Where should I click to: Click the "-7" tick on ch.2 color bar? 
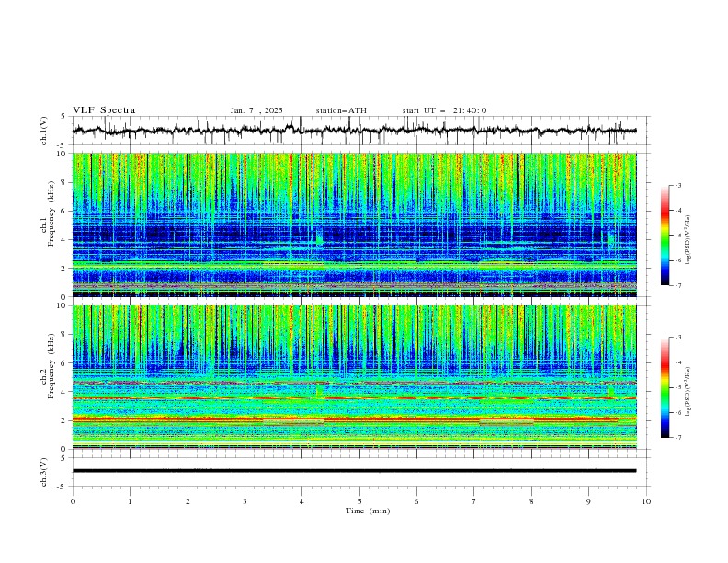(x=677, y=438)
